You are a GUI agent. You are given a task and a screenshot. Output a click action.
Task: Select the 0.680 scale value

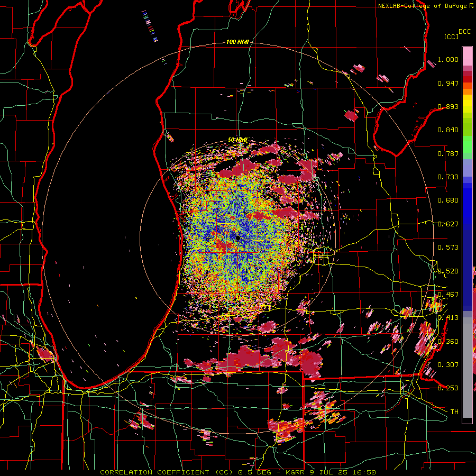click(448, 200)
